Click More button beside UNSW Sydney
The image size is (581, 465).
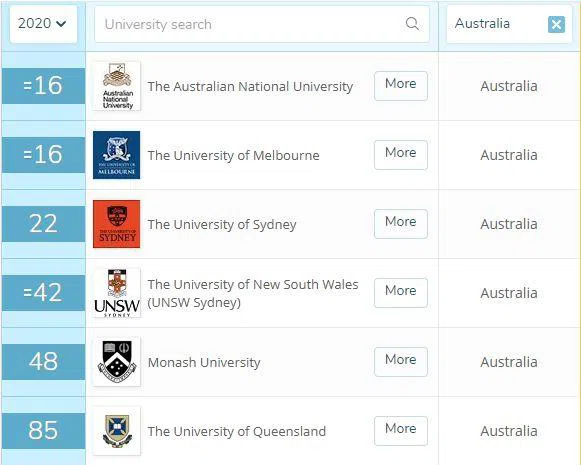401,293
